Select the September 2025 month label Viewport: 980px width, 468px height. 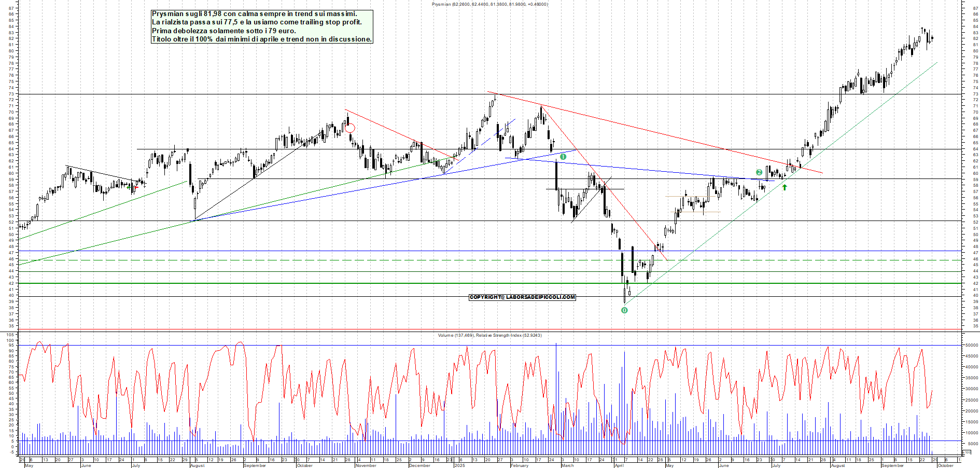click(892, 465)
